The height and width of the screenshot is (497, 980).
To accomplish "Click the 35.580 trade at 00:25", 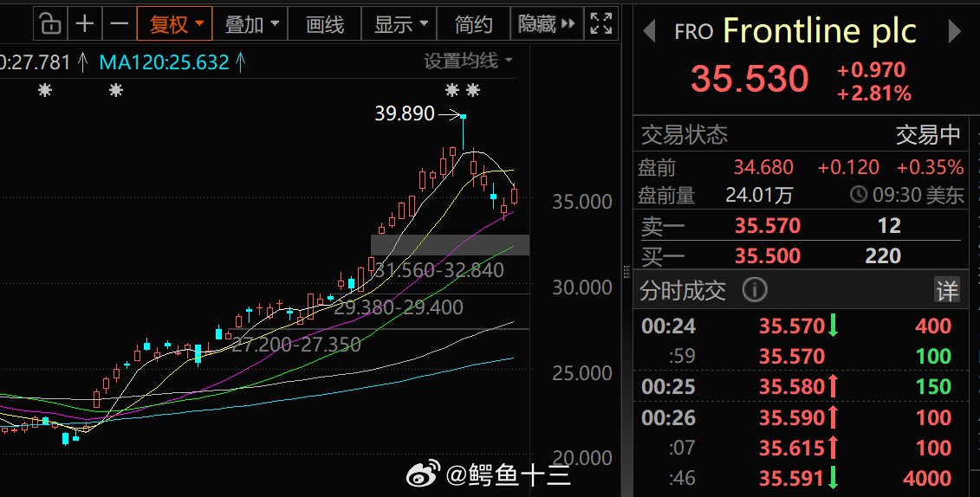I will pyautogui.click(x=792, y=387).
